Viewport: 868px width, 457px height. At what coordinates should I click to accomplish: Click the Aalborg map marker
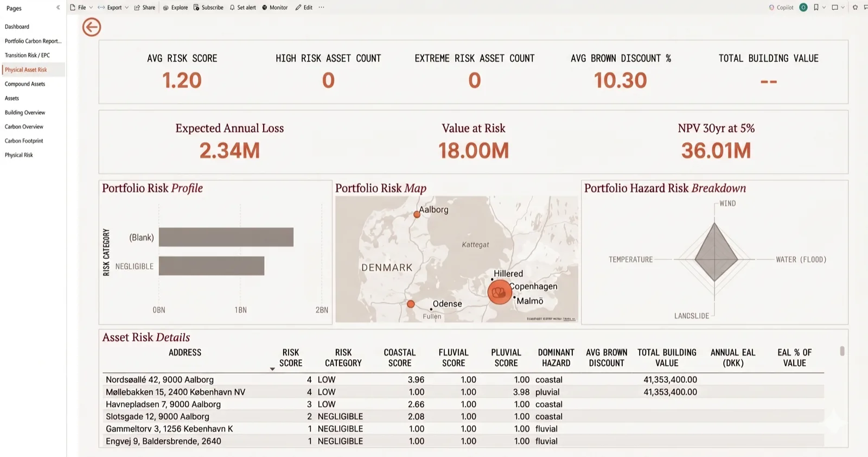[417, 214]
